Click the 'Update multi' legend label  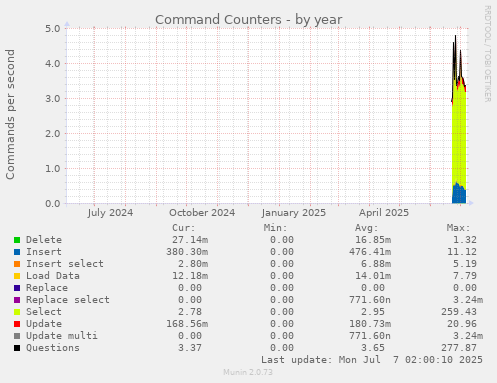coord(62,336)
